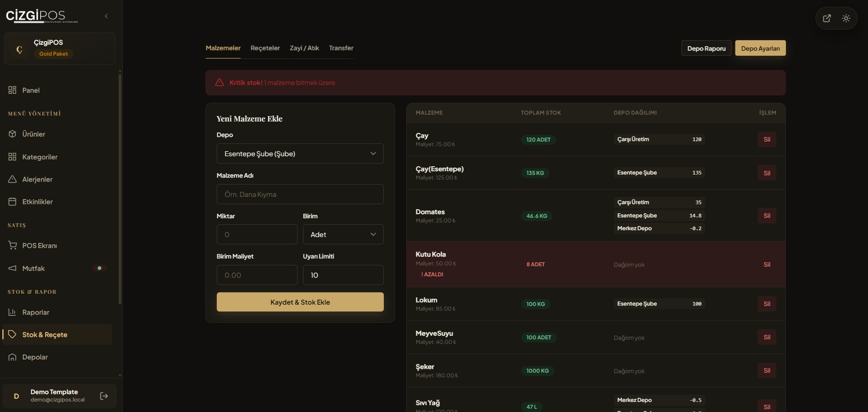Image resolution: width=868 pixels, height=412 pixels.
Task: Open the external link icon at top right
Action: tap(827, 18)
